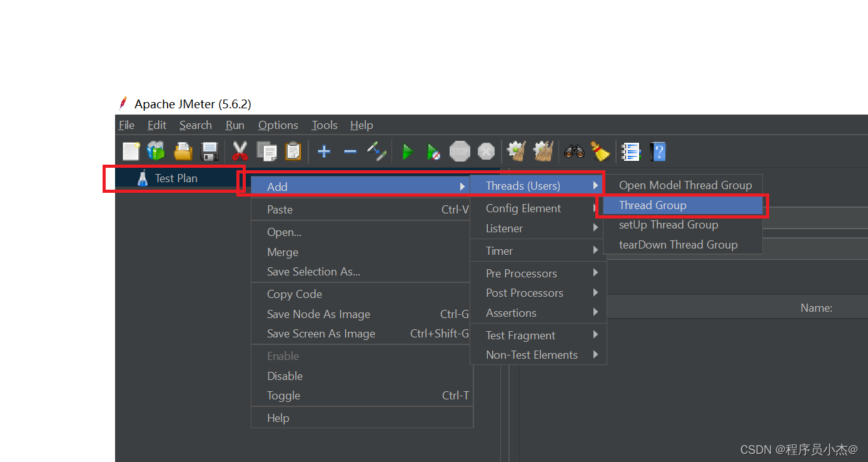The image size is (868, 462).
Task: Open the Templates toolbar icon
Action: (x=156, y=151)
